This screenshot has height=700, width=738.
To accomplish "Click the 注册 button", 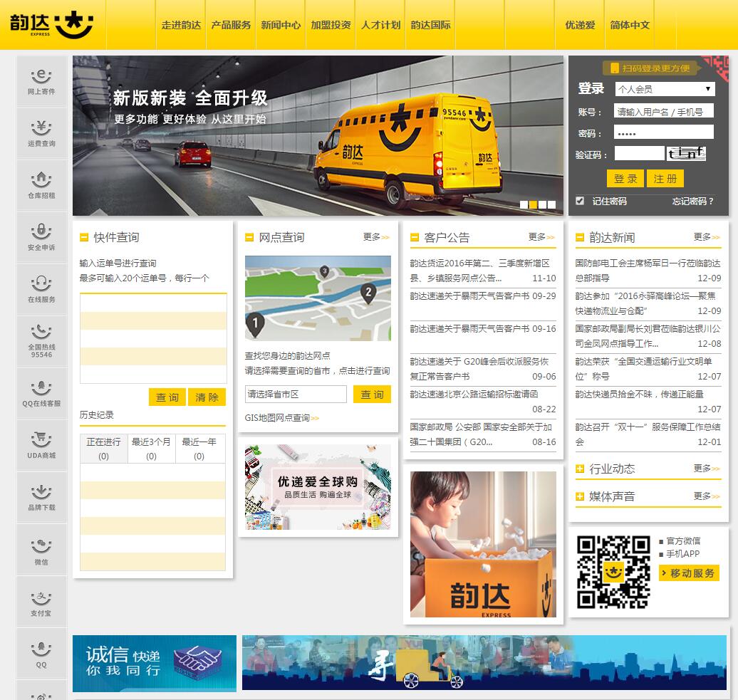I will [665, 179].
